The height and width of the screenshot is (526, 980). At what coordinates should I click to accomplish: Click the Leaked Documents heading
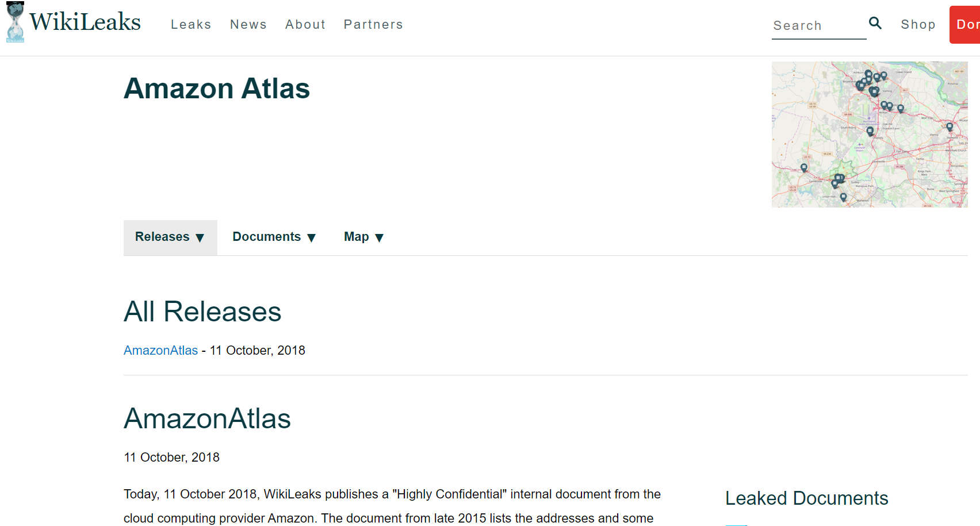806,498
